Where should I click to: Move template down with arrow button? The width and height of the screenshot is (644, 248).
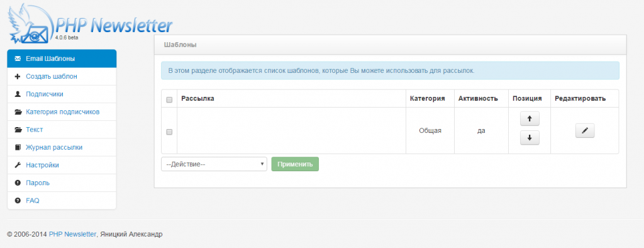pyautogui.click(x=530, y=138)
